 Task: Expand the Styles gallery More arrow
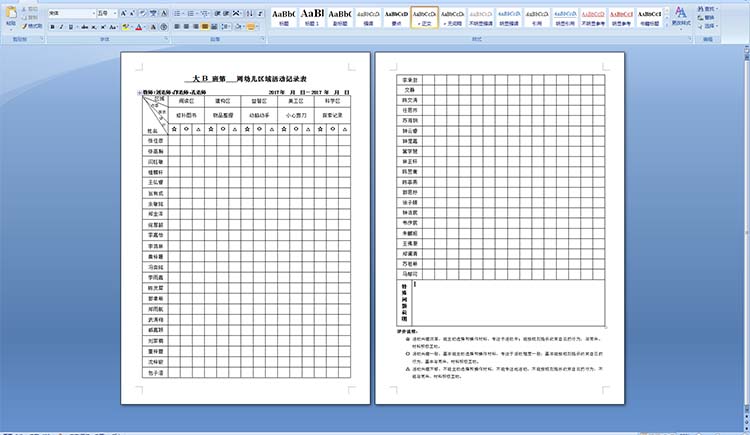click(667, 24)
